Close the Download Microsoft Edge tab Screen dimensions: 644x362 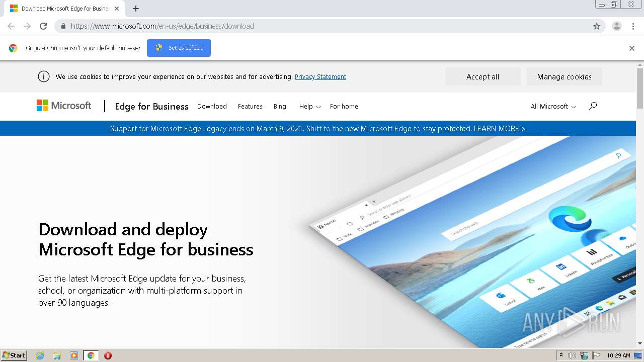click(117, 9)
